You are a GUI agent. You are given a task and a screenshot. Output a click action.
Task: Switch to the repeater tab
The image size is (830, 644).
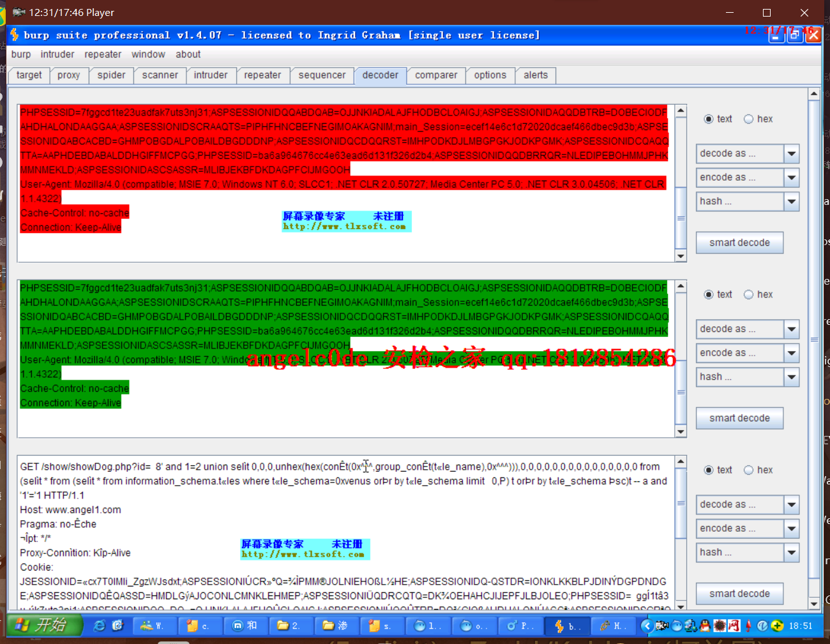pos(262,75)
